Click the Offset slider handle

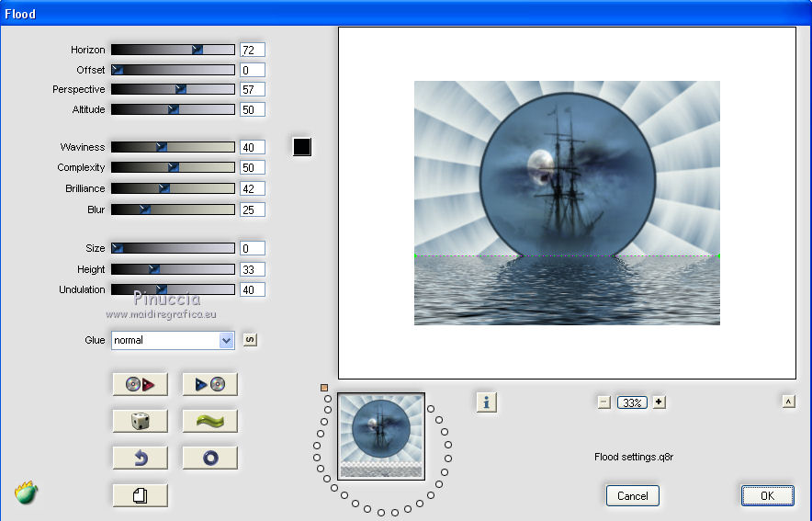click(x=118, y=70)
